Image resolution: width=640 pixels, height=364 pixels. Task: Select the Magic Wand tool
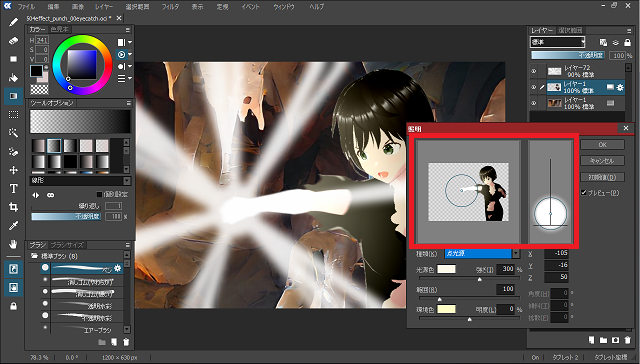pos(13,133)
